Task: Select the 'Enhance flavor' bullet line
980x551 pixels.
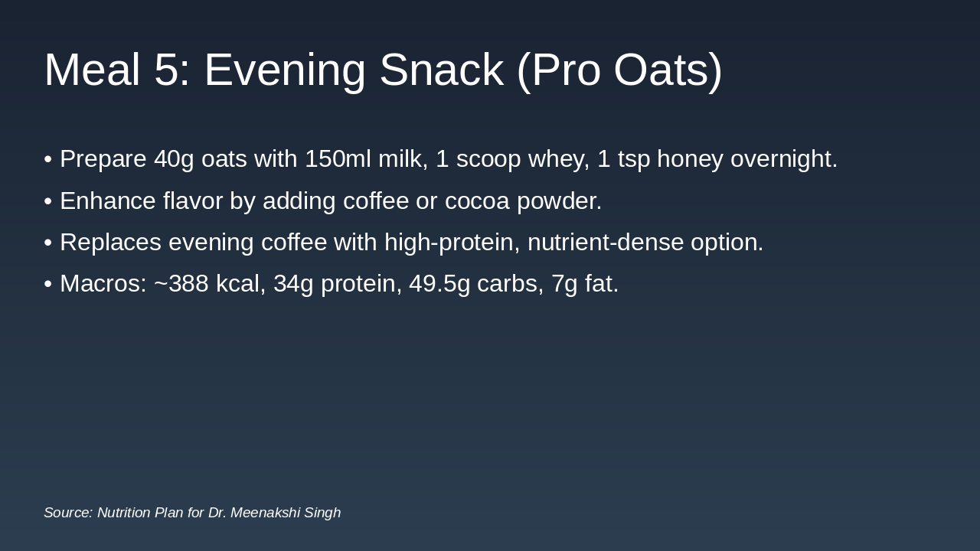Action: click(x=330, y=201)
